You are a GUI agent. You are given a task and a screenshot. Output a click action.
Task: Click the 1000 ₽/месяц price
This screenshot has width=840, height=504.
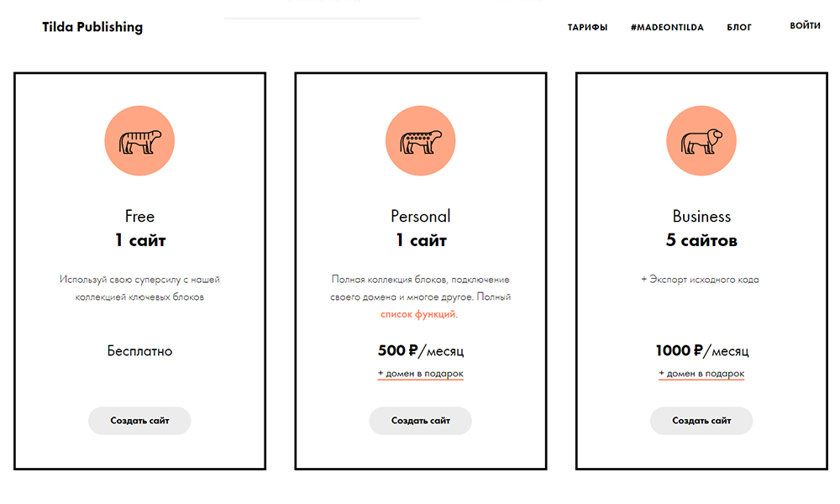coord(701,350)
